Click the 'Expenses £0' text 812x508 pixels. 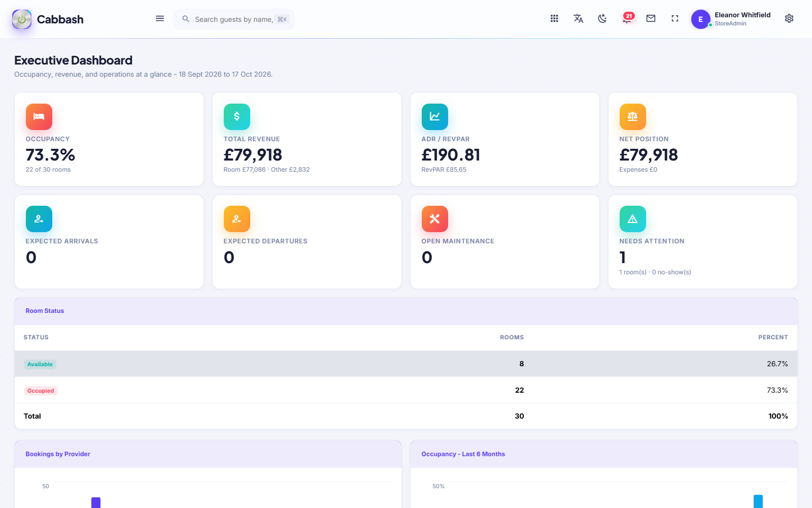coord(638,170)
